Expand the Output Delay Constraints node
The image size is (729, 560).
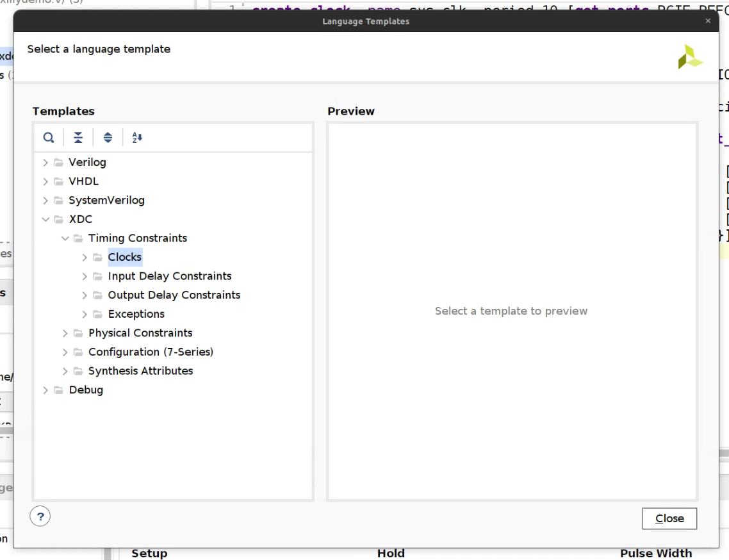[84, 295]
